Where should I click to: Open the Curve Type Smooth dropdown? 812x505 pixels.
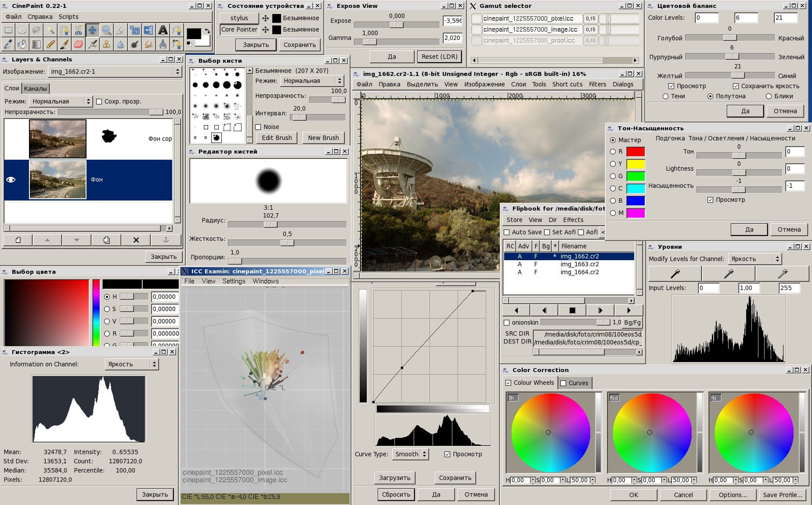tap(410, 454)
